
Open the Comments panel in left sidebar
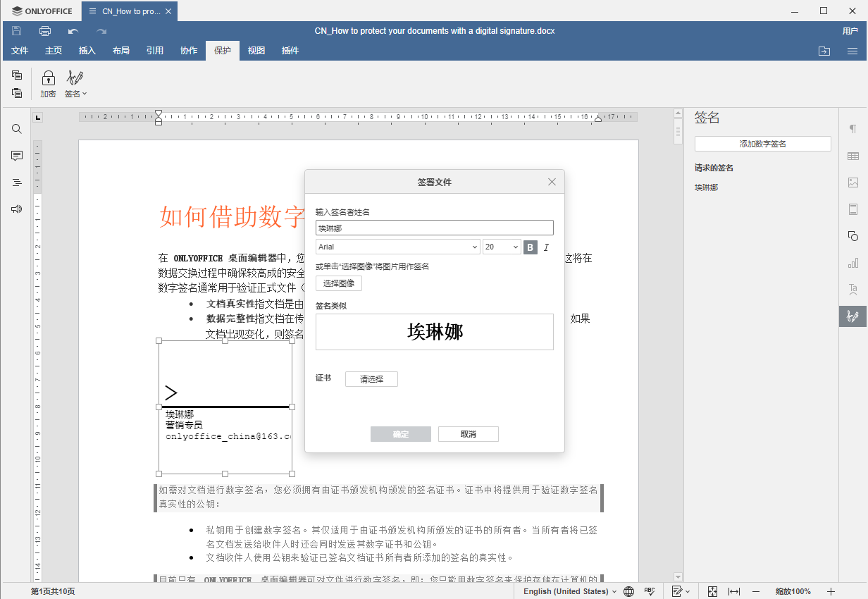point(17,156)
